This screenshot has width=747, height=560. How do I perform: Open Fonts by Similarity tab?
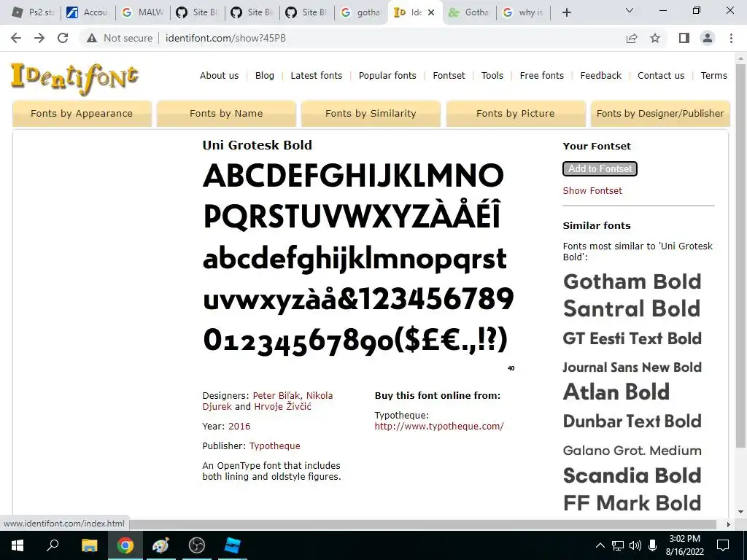(x=371, y=113)
